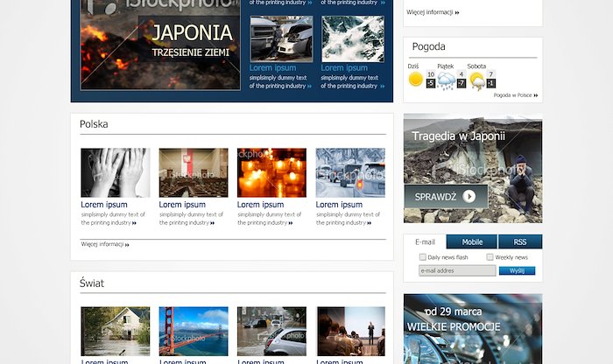Click the arrow icon after Pogoda w Polsce
Viewport: 613px width, 364px height.
pos(536,95)
